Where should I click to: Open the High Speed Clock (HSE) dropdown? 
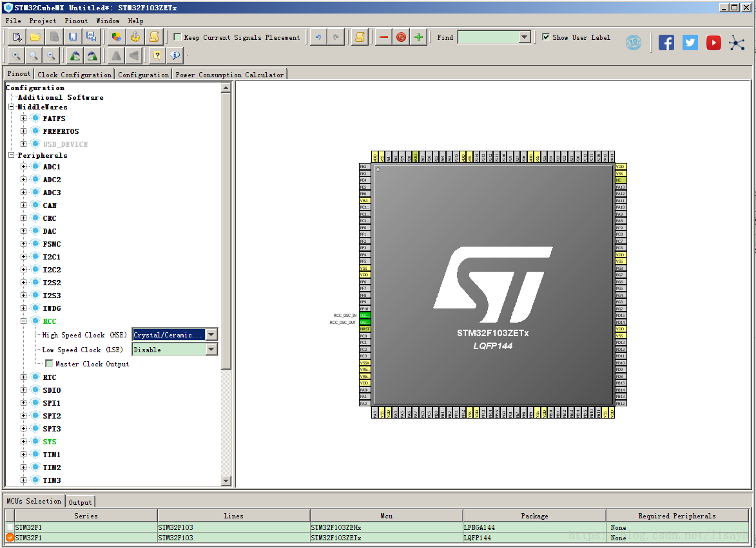click(x=211, y=335)
